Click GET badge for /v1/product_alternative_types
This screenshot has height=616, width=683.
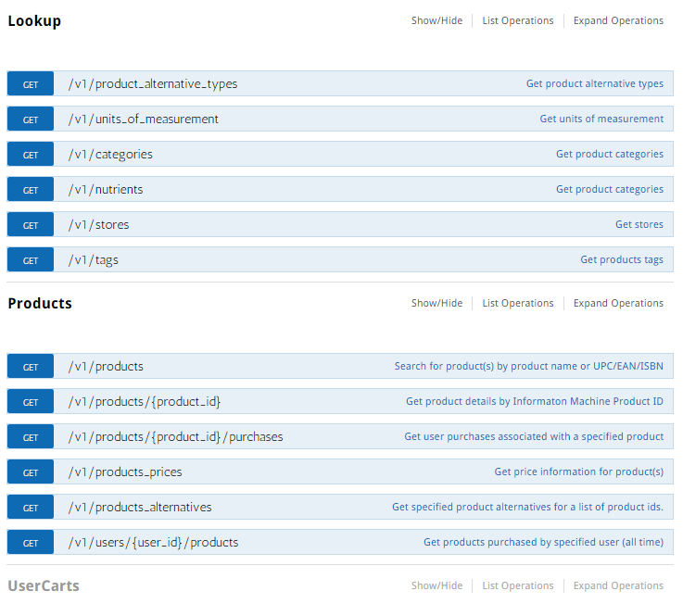coord(31,83)
